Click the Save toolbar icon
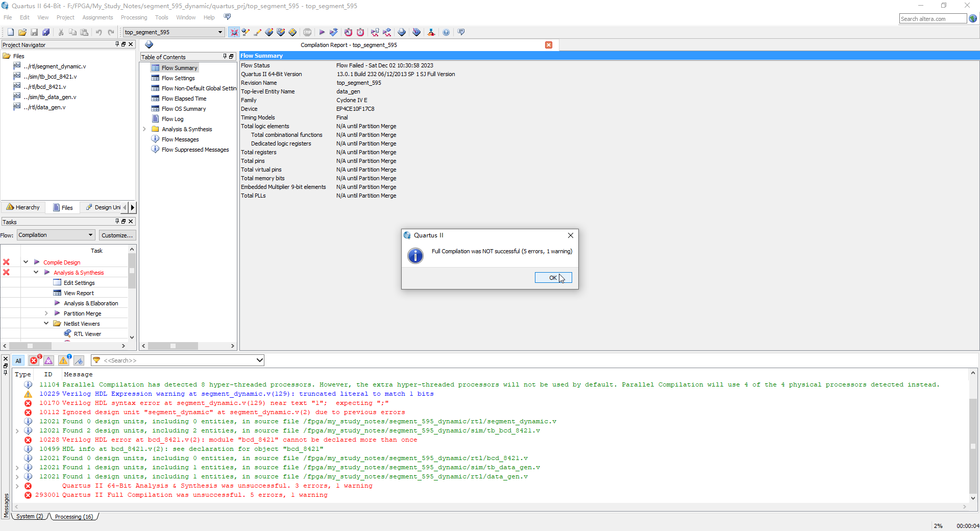The width and height of the screenshot is (980, 531). coord(34,32)
